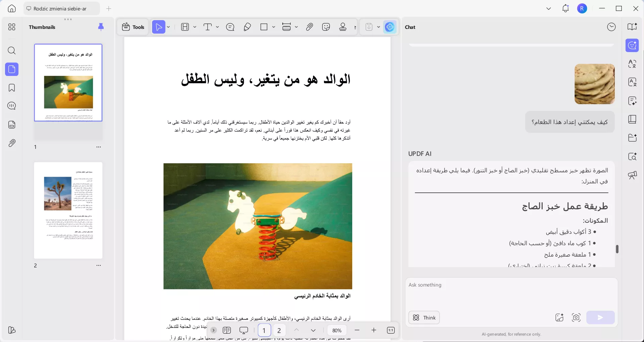
Task: Enable Think mode in AI chat
Action: click(424, 317)
